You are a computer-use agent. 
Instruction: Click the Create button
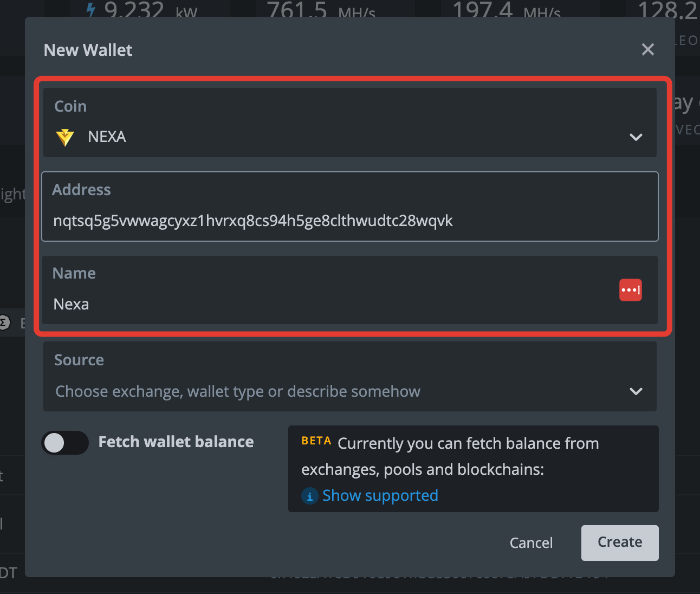click(619, 543)
